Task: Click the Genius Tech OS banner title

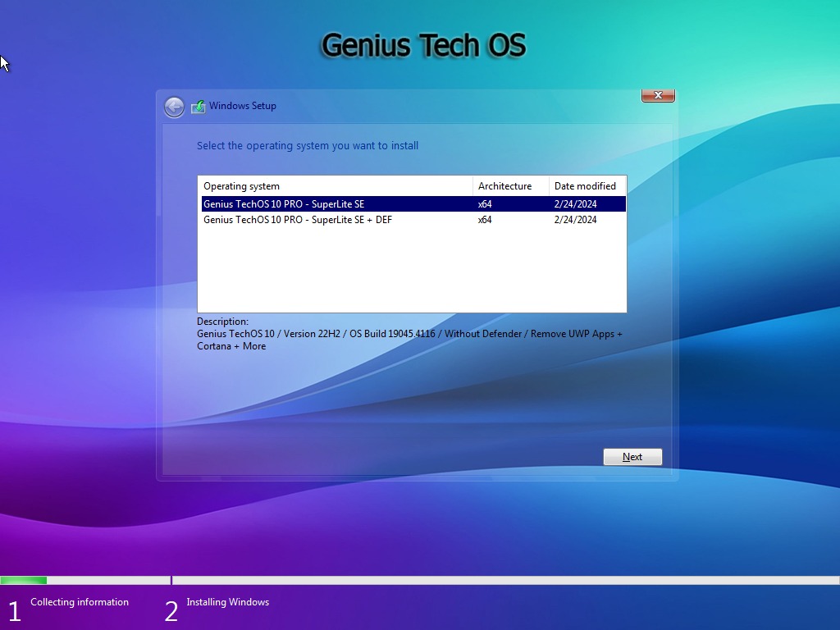Action: [423, 45]
